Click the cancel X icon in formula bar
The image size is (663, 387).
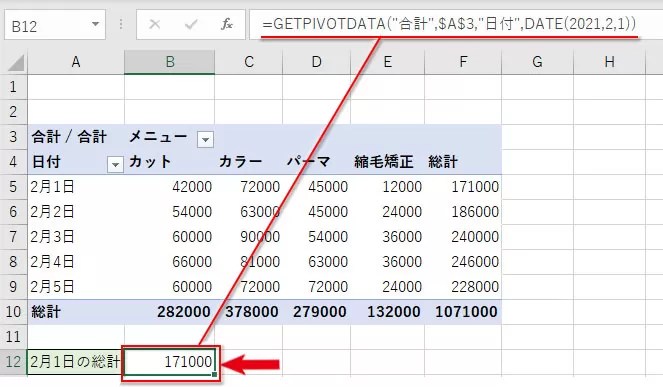point(154,25)
